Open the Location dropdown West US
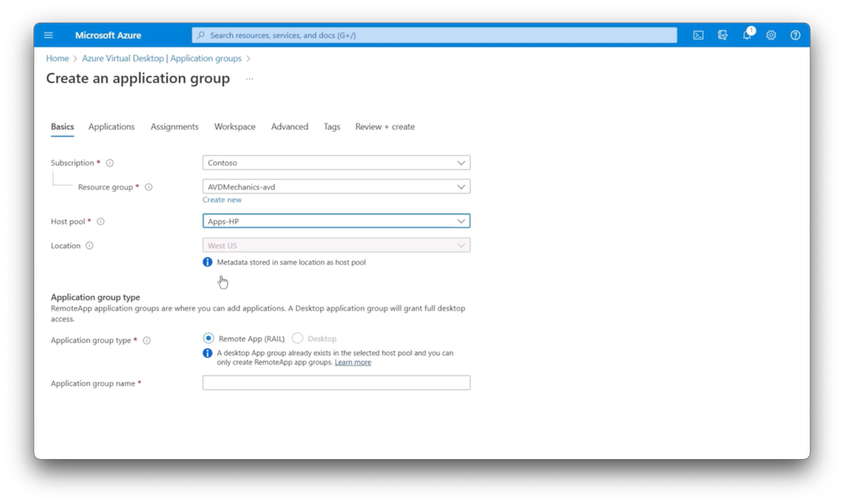 click(336, 246)
